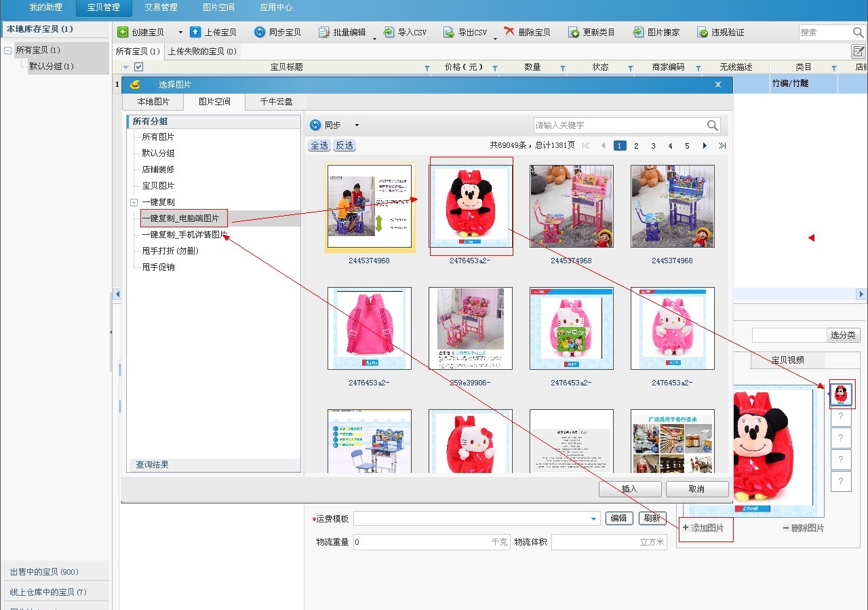Click the 同步宝贝 sync icon
868x610 pixels.
pyautogui.click(x=260, y=32)
